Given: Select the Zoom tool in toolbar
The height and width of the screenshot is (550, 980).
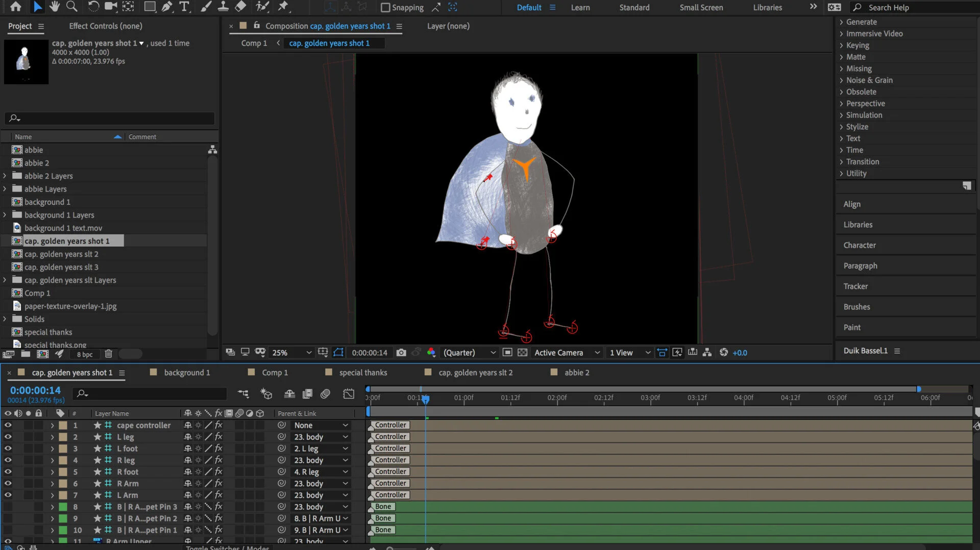Looking at the screenshot, I should [x=72, y=7].
